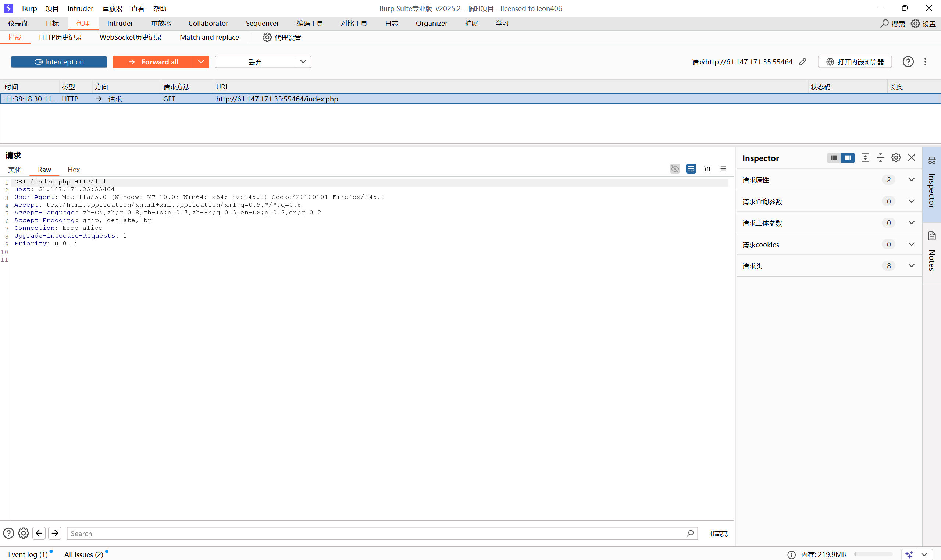Open the Notes side panel icon
This screenshot has width=941, height=560.
coord(931,236)
